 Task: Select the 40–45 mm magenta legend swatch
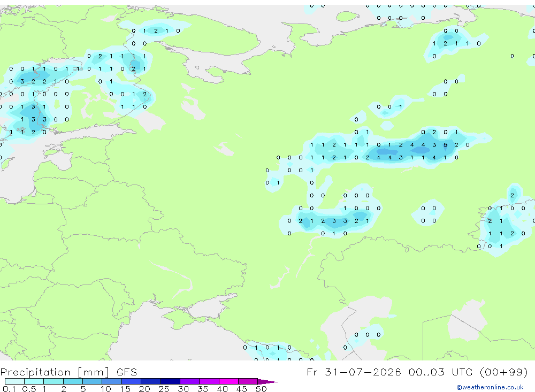[228, 381]
